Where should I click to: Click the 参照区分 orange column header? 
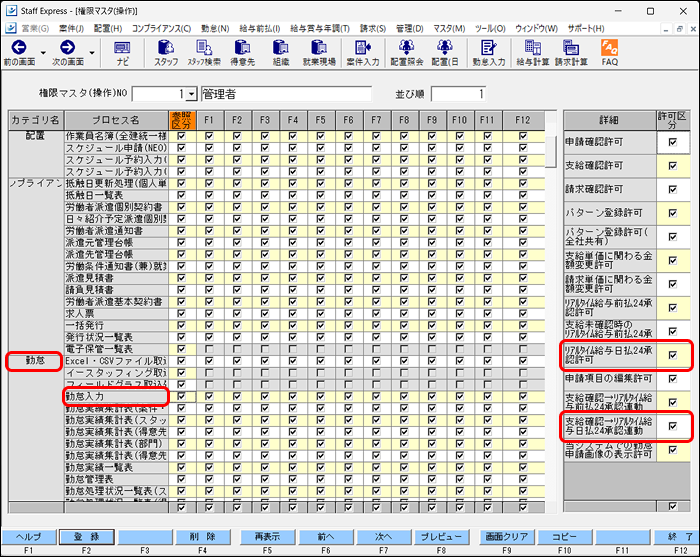182,121
